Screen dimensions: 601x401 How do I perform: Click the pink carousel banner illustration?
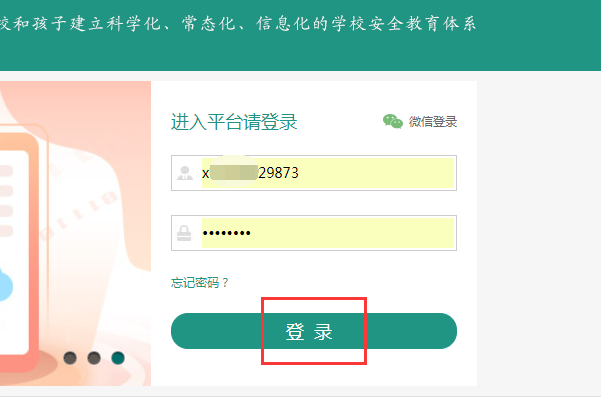point(76,233)
